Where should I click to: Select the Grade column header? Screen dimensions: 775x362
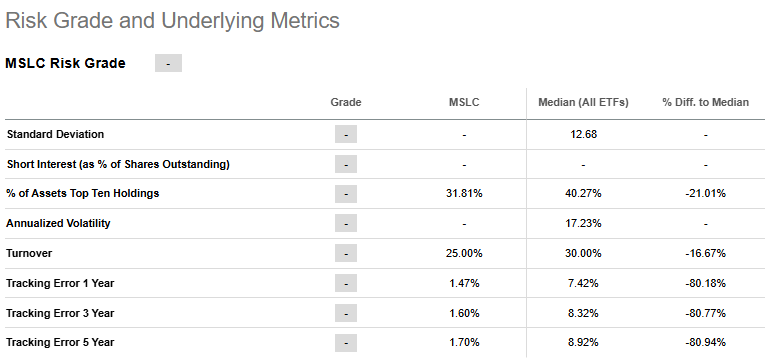[x=345, y=102]
